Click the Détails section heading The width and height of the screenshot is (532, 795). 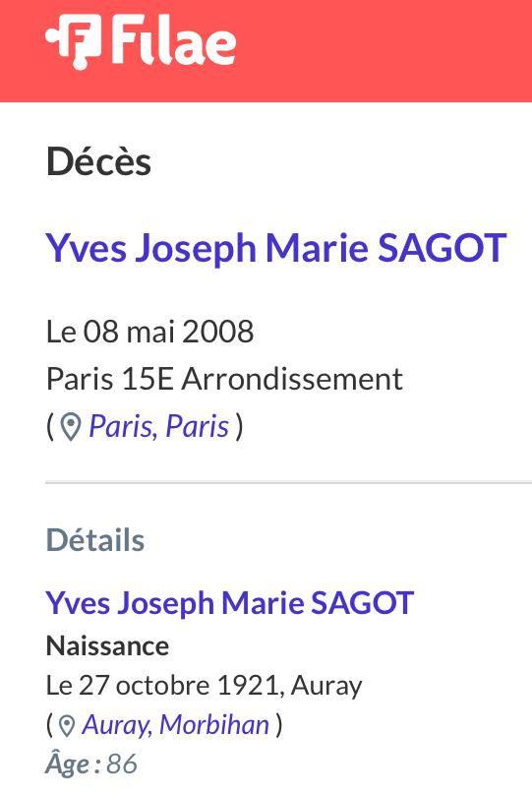[x=95, y=540]
